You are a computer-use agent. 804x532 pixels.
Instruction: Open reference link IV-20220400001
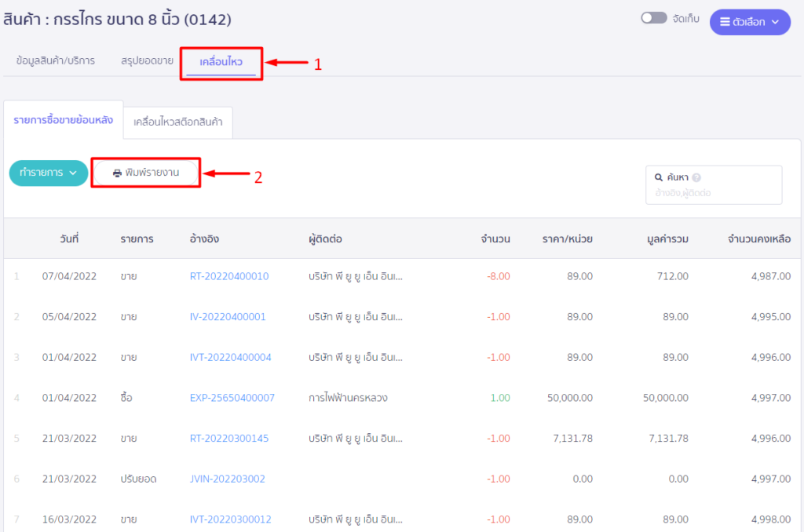228,317
